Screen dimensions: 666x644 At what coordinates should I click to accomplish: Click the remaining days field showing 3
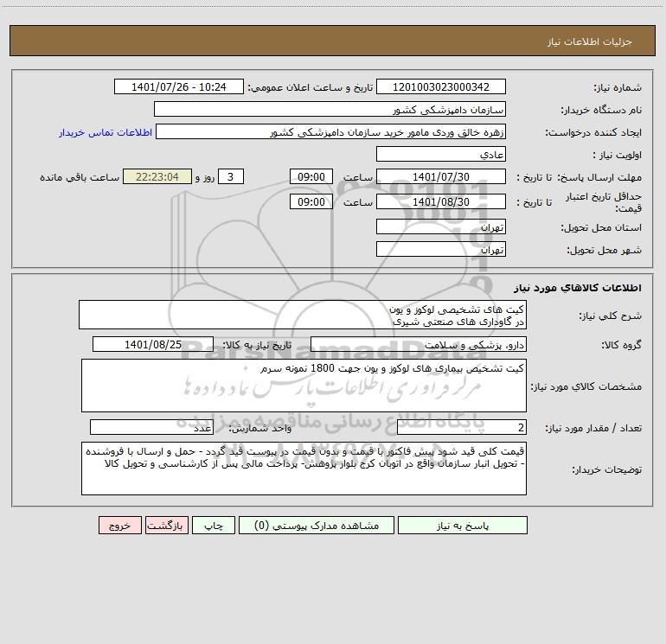[231, 176]
